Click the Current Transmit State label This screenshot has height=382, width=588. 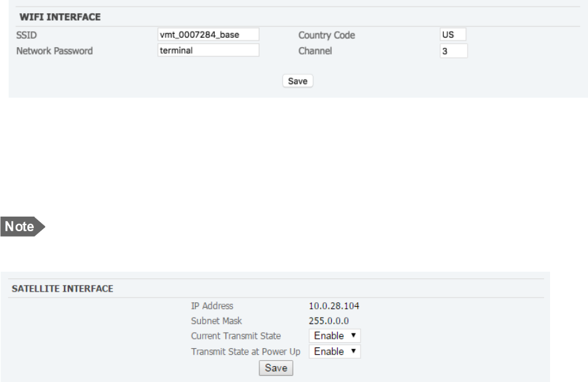point(235,336)
